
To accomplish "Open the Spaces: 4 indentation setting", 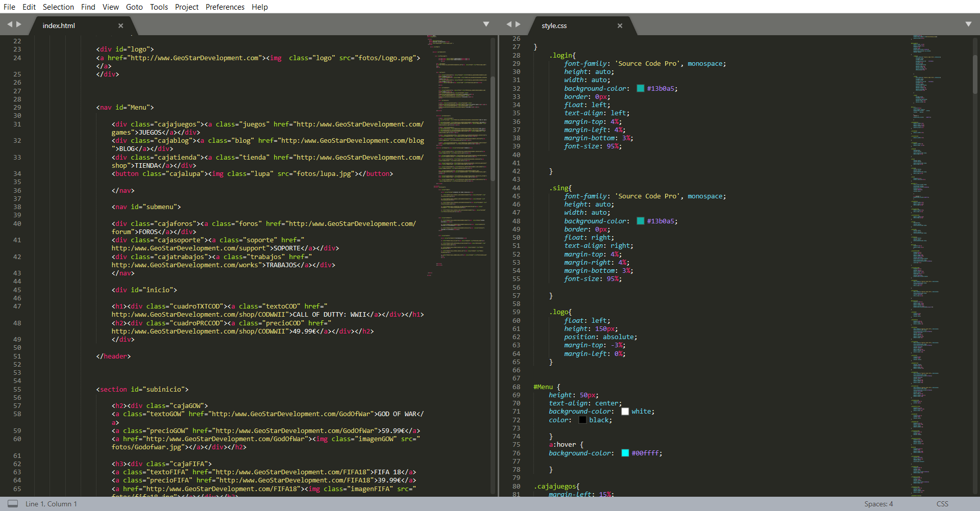I will 878,504.
